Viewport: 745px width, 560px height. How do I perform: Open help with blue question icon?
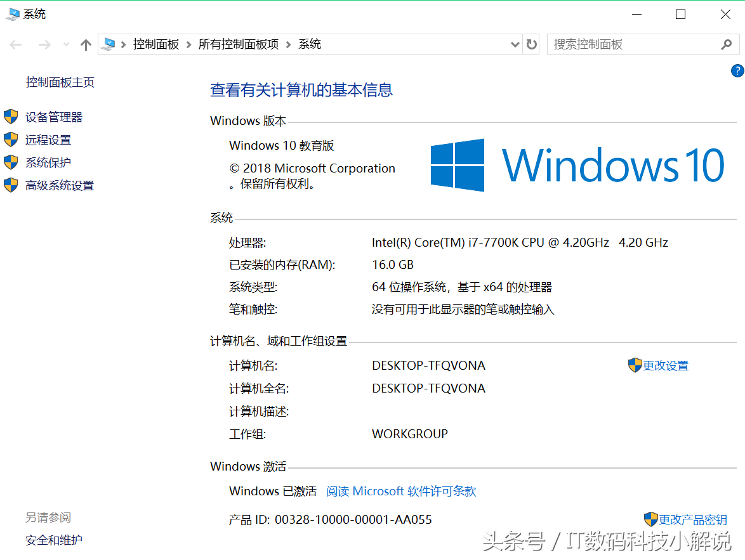(x=738, y=71)
